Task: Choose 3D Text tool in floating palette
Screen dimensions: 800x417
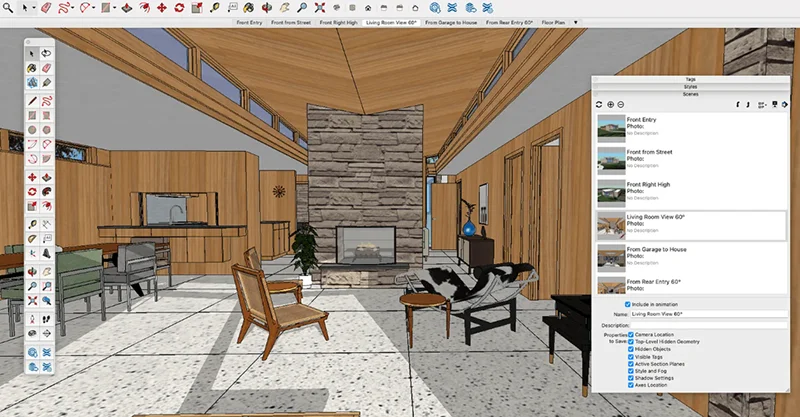Action: 46,253
